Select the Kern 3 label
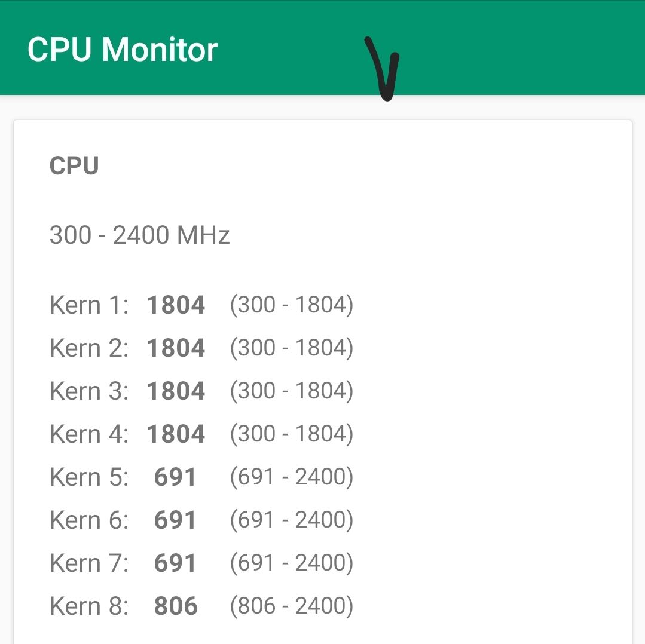This screenshot has width=645, height=644. 89,391
